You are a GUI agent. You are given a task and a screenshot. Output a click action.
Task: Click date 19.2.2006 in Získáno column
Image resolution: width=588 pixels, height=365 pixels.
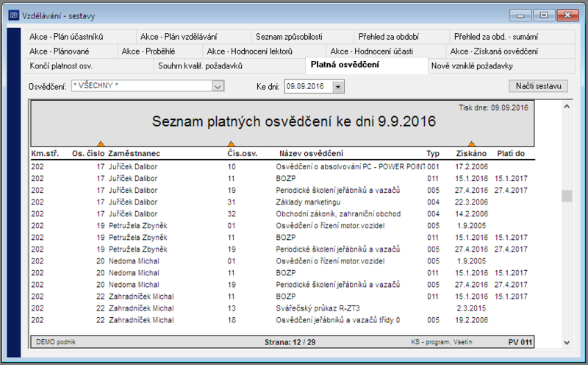pos(471,320)
